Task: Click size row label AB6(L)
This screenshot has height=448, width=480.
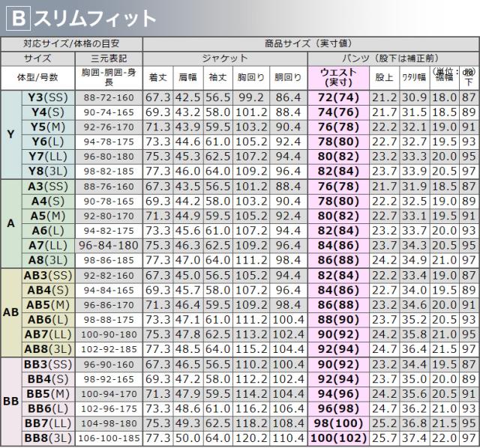Action: (x=48, y=320)
